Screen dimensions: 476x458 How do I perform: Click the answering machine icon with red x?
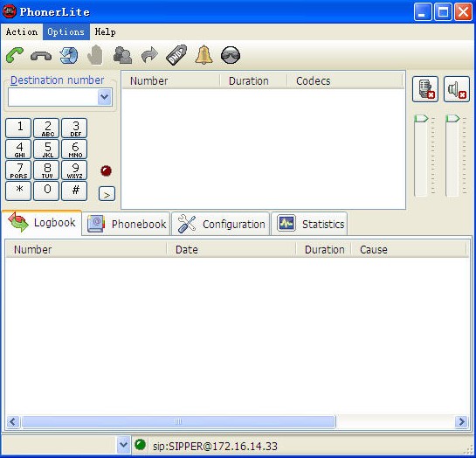[425, 89]
